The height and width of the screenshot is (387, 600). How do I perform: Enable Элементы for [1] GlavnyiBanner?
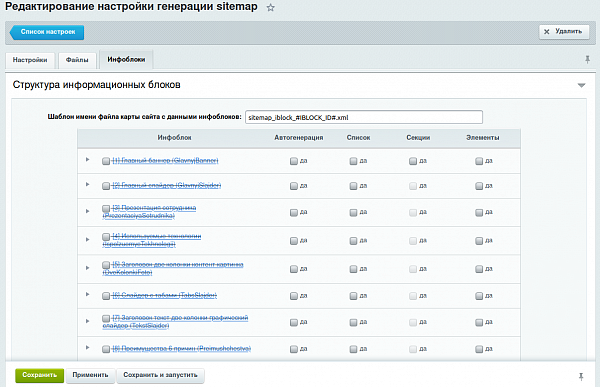tap(479, 161)
